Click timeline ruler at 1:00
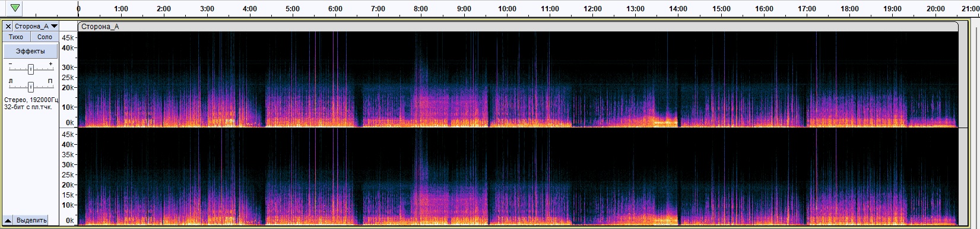Screen dimensions: 980x229 point(121,9)
